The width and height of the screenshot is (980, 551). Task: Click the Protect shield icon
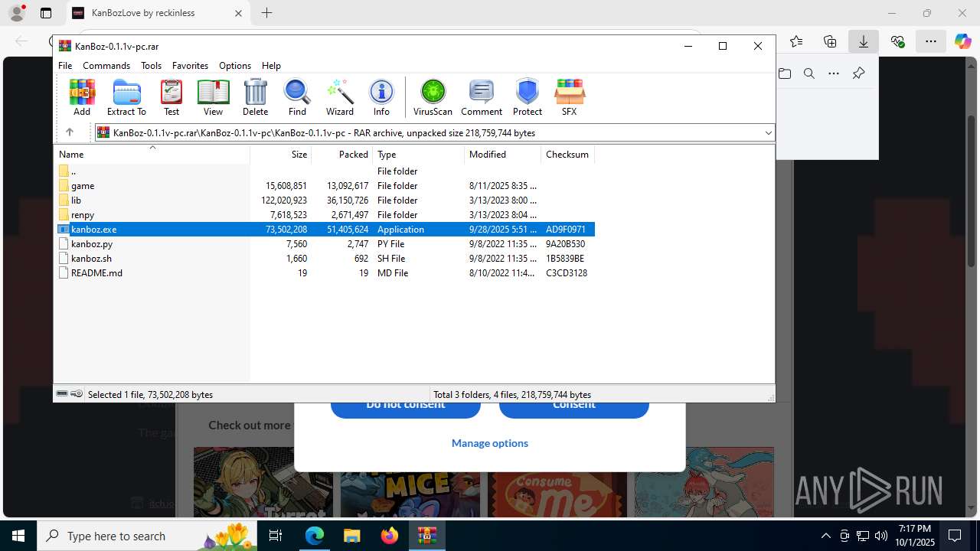(528, 97)
